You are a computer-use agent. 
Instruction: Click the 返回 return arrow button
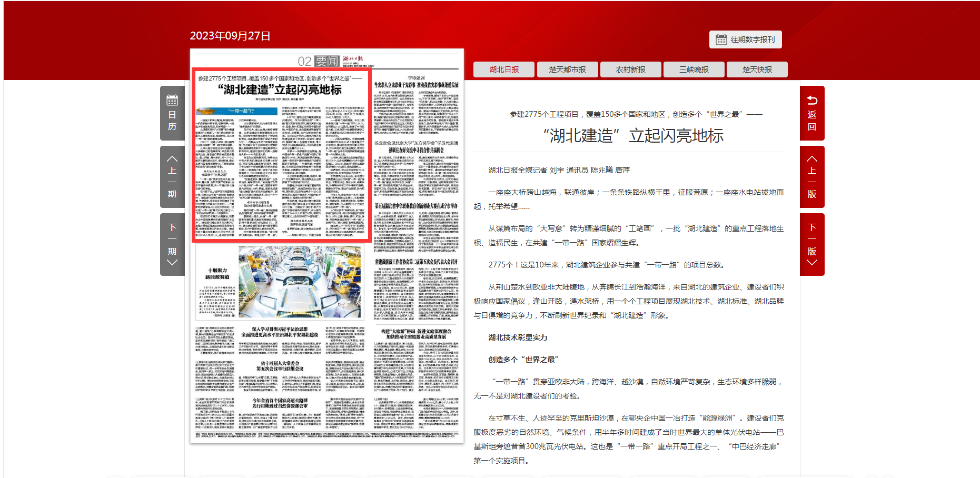[812, 113]
